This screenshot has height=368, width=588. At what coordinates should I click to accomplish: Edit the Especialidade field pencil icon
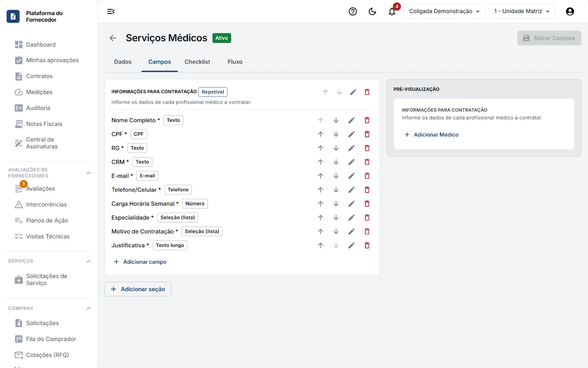351,217
